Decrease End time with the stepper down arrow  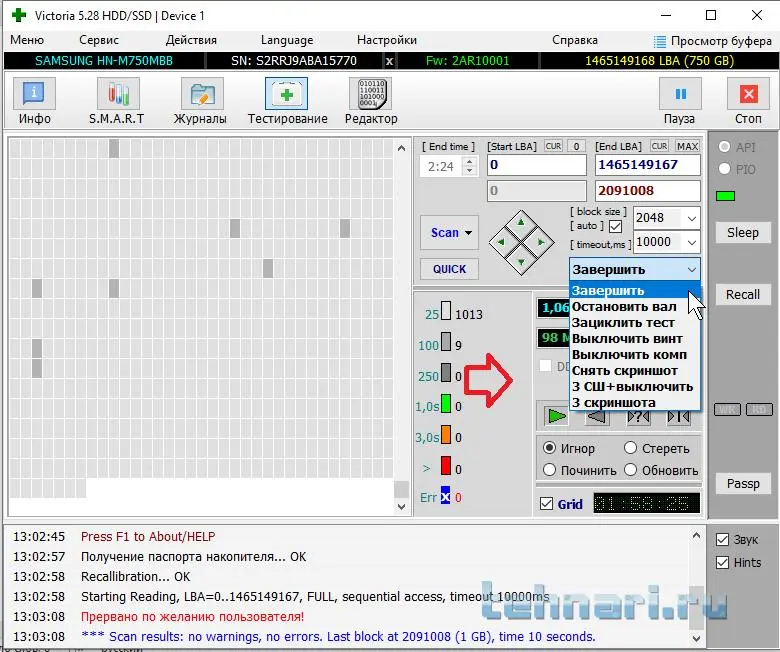click(x=469, y=171)
